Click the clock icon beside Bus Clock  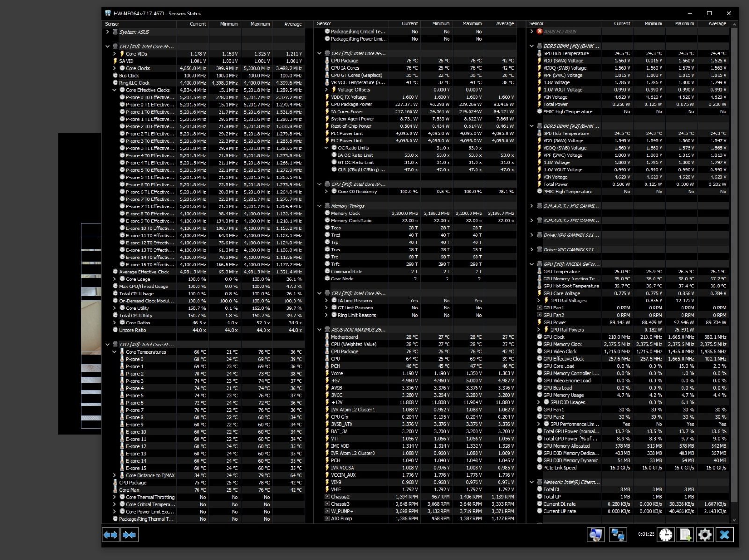coord(115,75)
